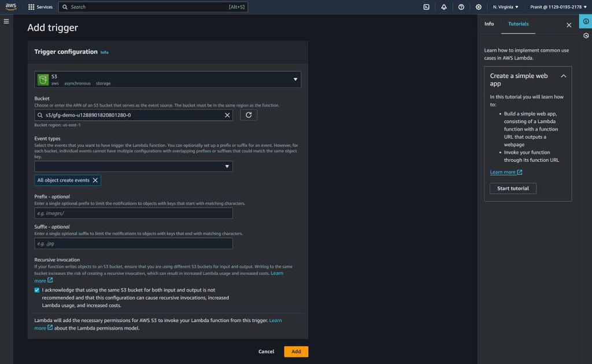592x364 pixels.
Task: Click the 'Event types' label
Action: point(47,139)
